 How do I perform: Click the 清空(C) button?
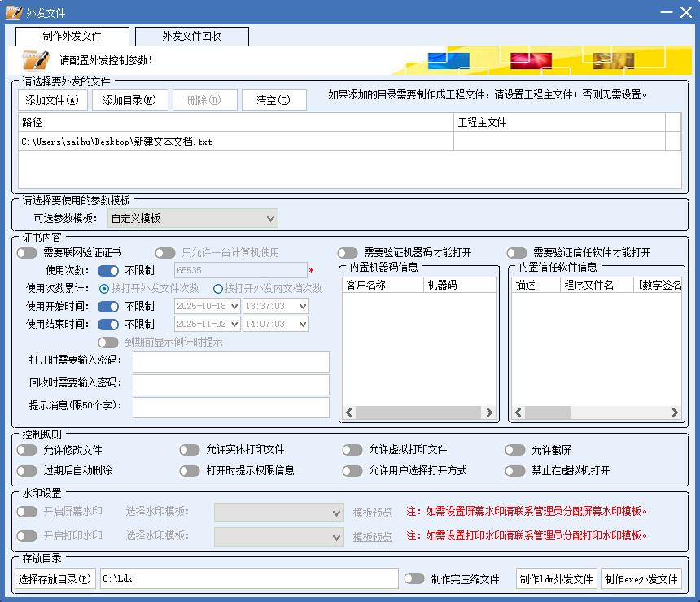coord(274,100)
